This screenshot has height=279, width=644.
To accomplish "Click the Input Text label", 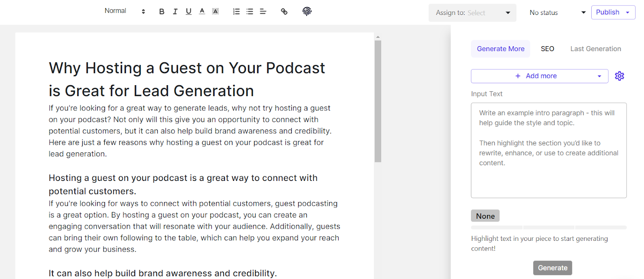I will click(x=487, y=94).
